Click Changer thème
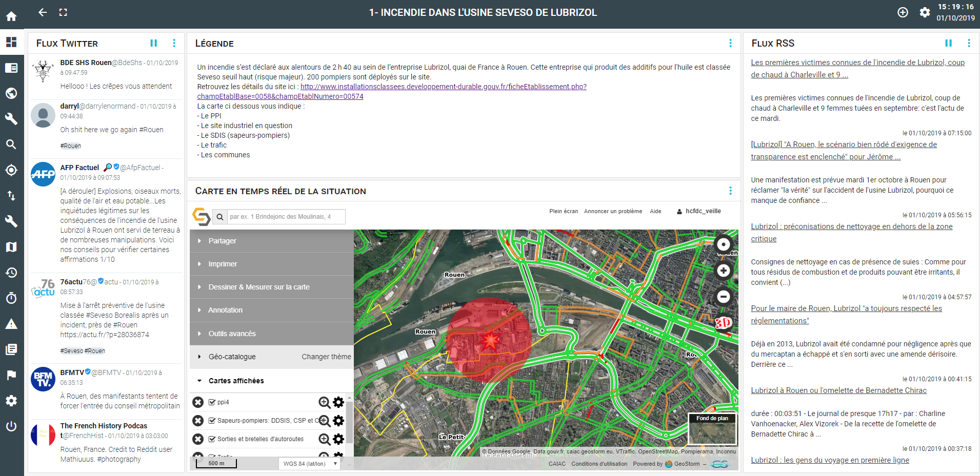Image resolution: width=980 pixels, height=476 pixels. [x=326, y=357]
